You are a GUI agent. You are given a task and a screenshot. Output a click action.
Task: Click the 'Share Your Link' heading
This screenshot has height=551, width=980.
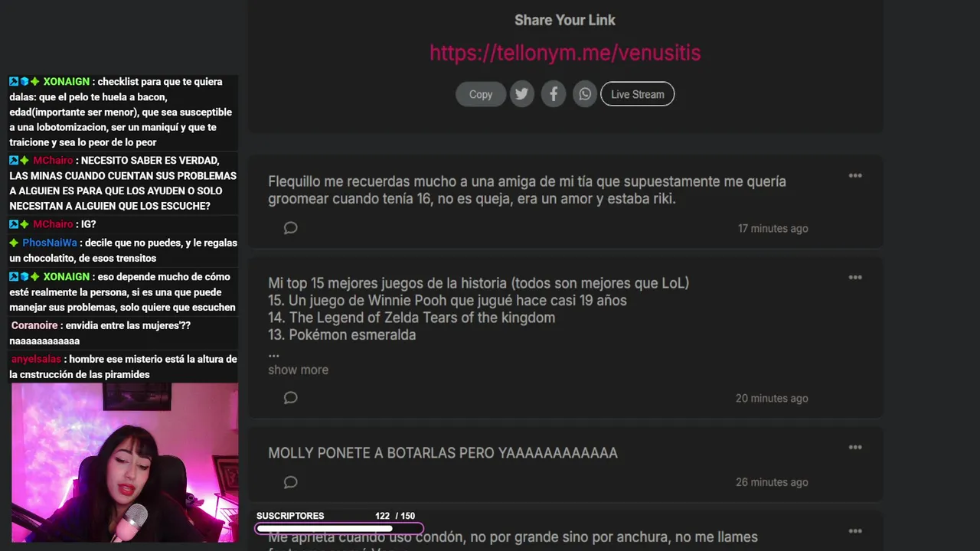[x=565, y=20]
